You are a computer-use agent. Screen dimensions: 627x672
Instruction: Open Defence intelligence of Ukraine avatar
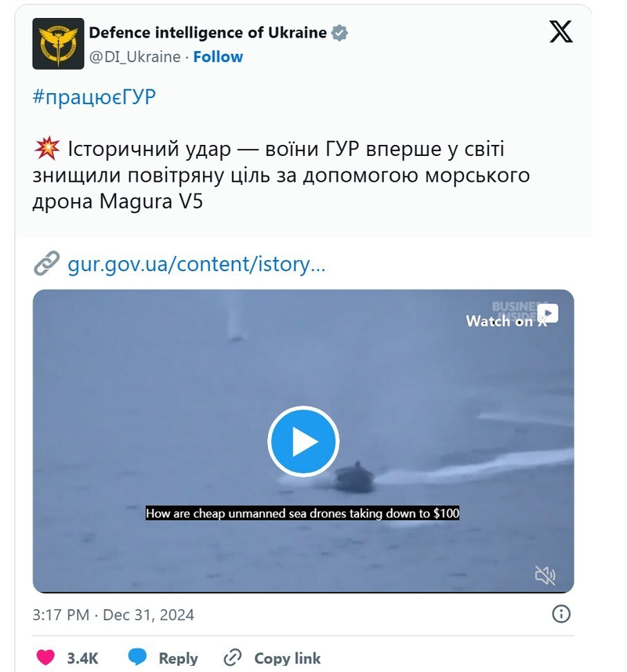58,44
